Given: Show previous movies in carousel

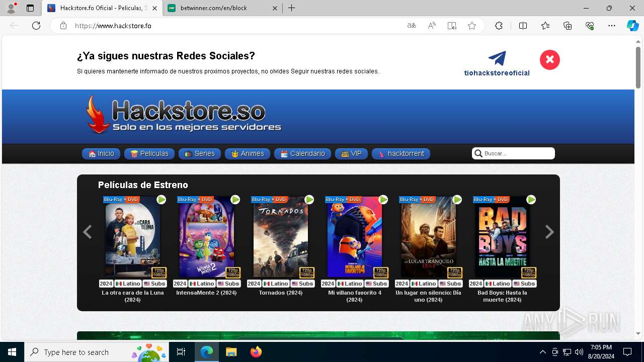Looking at the screenshot, I should 87,232.
